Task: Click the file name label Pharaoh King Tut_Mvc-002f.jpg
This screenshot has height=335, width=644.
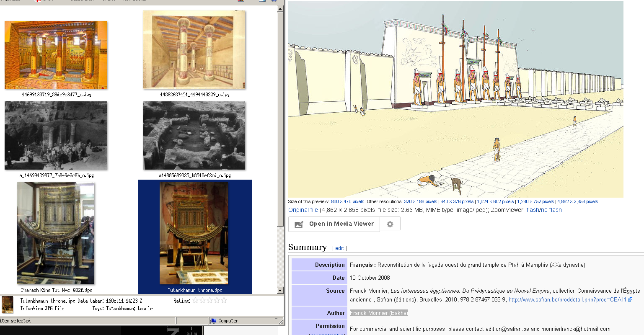Action: pyautogui.click(x=57, y=290)
